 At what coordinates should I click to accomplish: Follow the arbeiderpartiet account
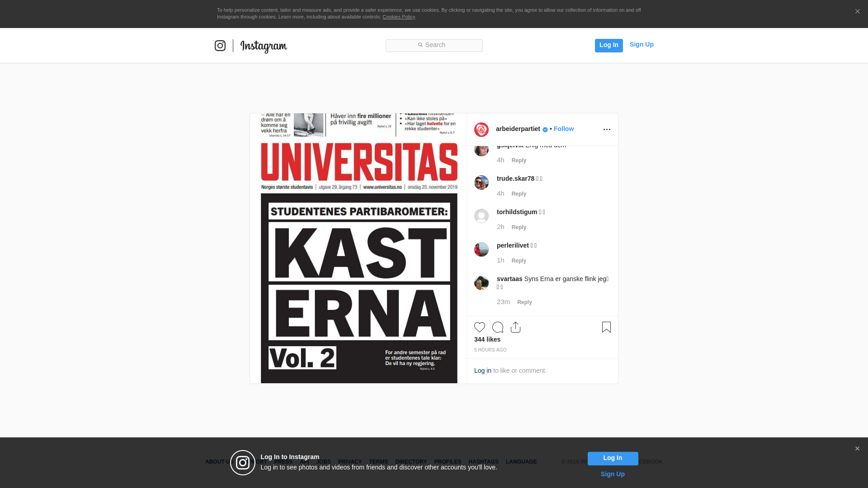point(563,129)
